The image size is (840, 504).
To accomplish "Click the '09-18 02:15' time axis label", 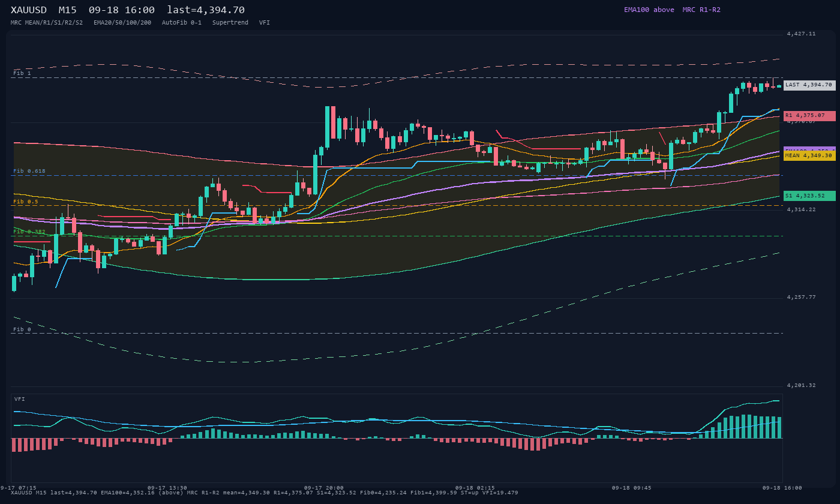I will click(475, 488).
